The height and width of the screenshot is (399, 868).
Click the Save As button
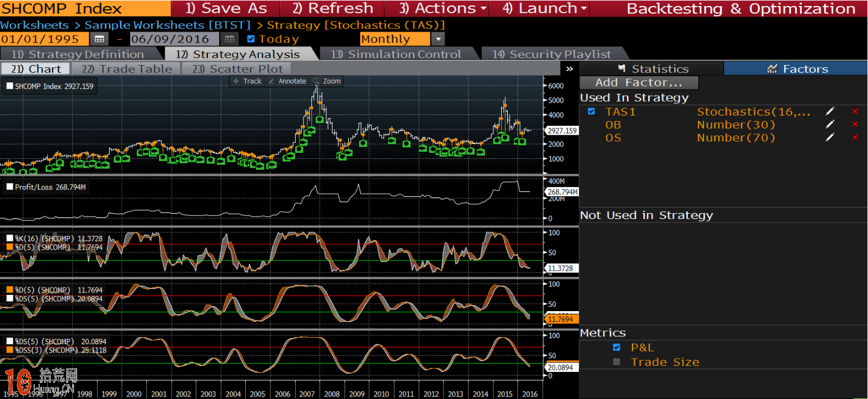(x=226, y=8)
